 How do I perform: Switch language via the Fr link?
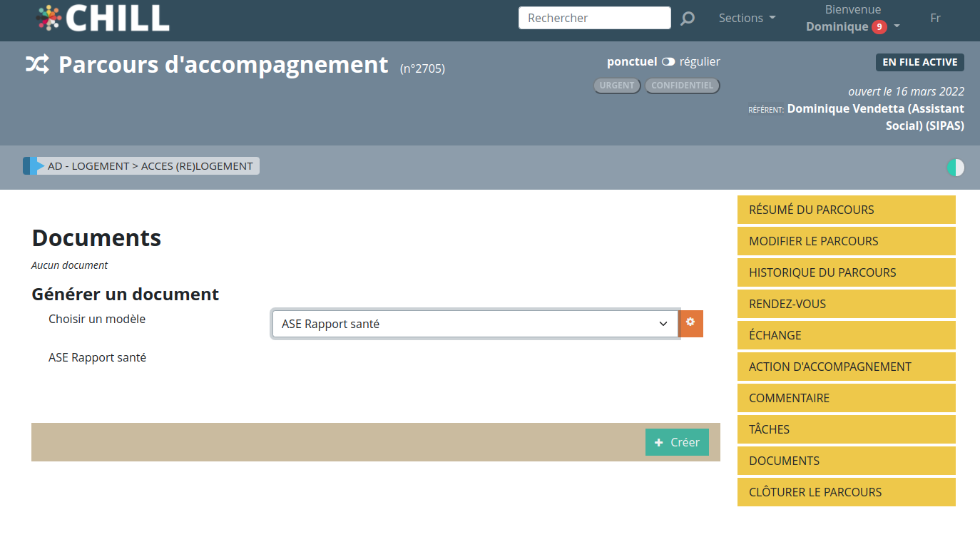[x=935, y=18]
